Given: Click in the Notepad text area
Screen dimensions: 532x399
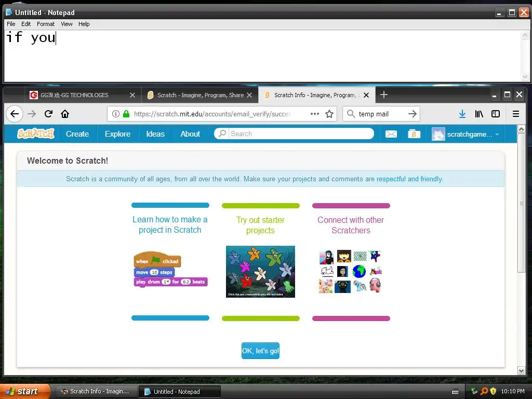Looking at the screenshot, I should [262, 56].
